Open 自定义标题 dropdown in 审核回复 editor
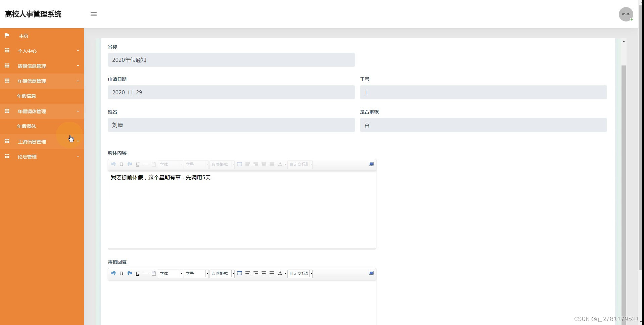The width and height of the screenshot is (644, 325). (x=300, y=274)
